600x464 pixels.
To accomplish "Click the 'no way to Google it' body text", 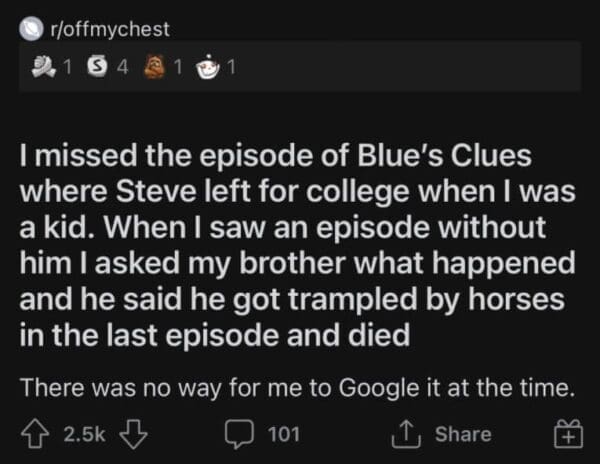I will click(x=298, y=387).
